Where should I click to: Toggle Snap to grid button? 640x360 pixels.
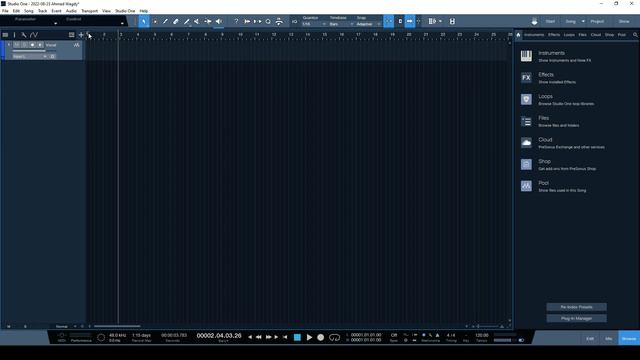pyautogui.click(x=388, y=21)
